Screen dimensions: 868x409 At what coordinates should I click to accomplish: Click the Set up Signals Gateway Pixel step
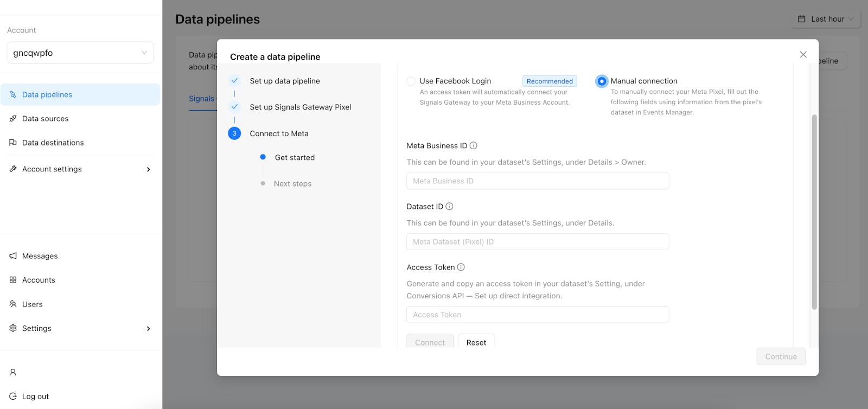[x=301, y=107]
